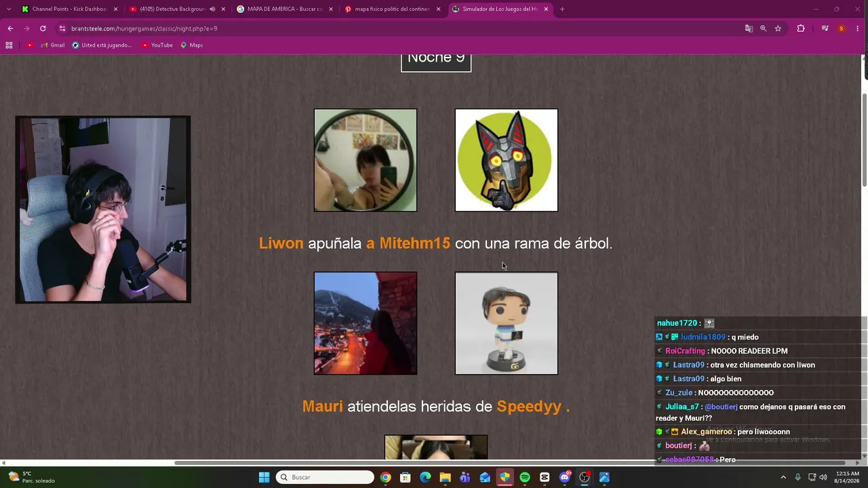
Task: Open the media controls button
Action: [x=825, y=28]
